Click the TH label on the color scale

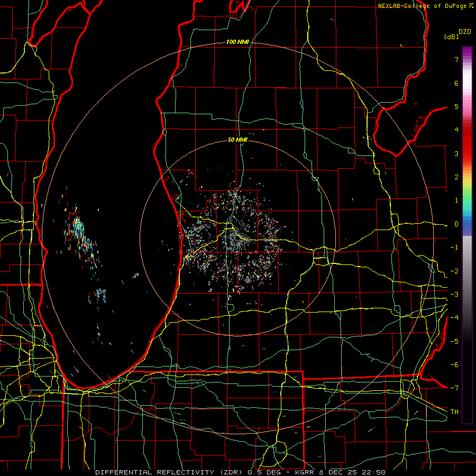454,412
